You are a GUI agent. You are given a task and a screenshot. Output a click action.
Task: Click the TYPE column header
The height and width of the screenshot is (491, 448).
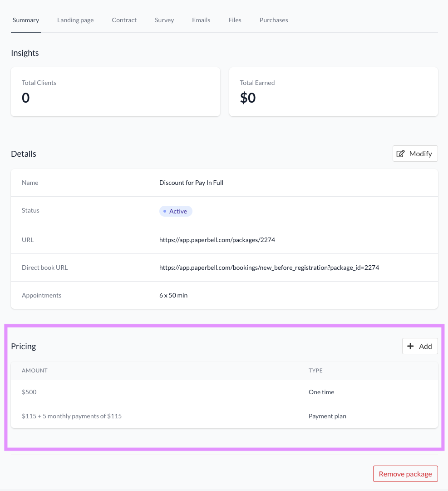point(315,371)
